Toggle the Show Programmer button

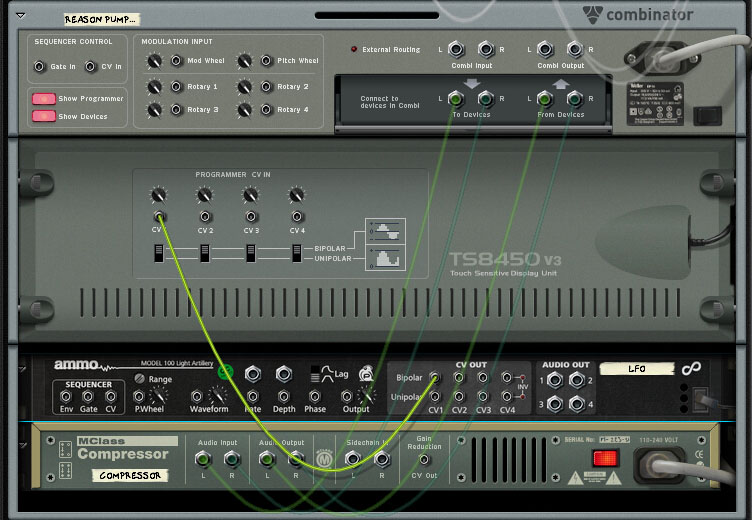(44, 98)
